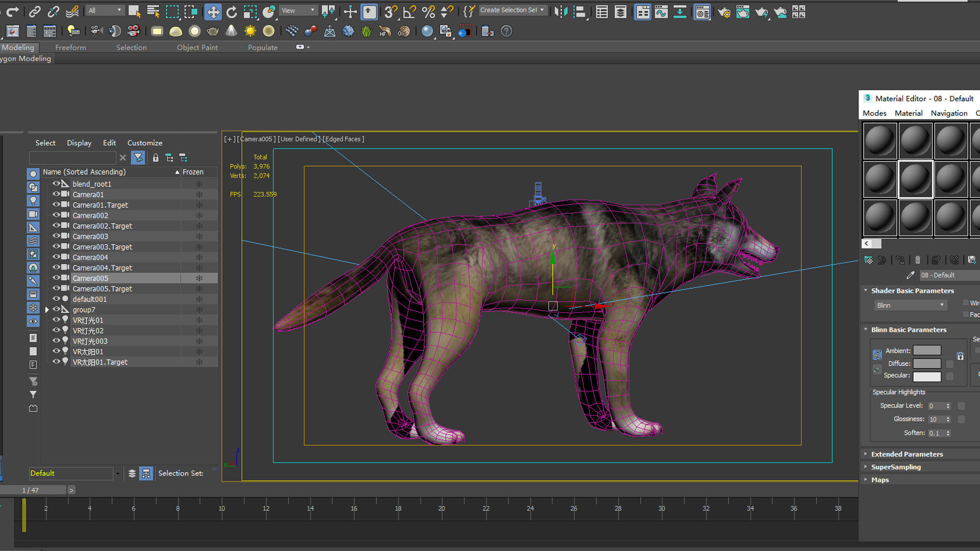This screenshot has height=551, width=980.
Task: Expand the group7 tree node
Action: pyautogui.click(x=47, y=310)
